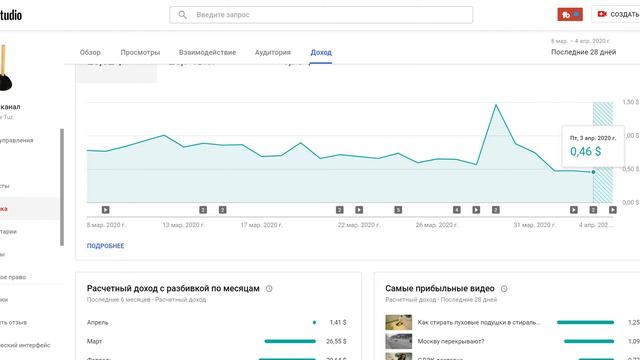Screen dimensions: 640x360
Task: Click video title 'Москву перекрывают?'
Action: point(451,341)
